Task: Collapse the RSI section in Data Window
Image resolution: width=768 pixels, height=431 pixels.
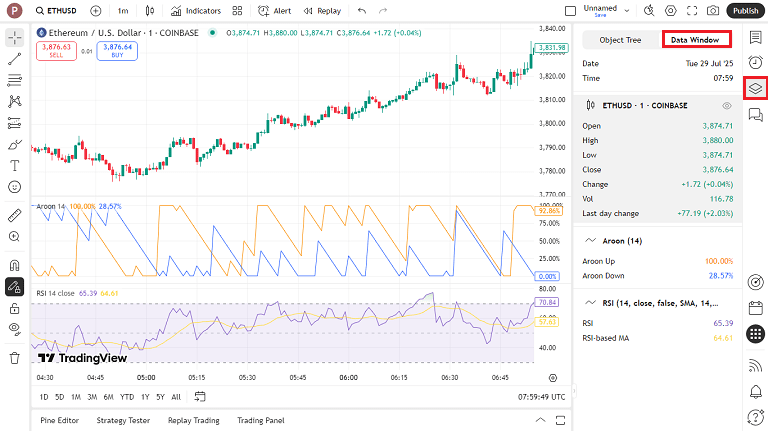Action: 590,303
